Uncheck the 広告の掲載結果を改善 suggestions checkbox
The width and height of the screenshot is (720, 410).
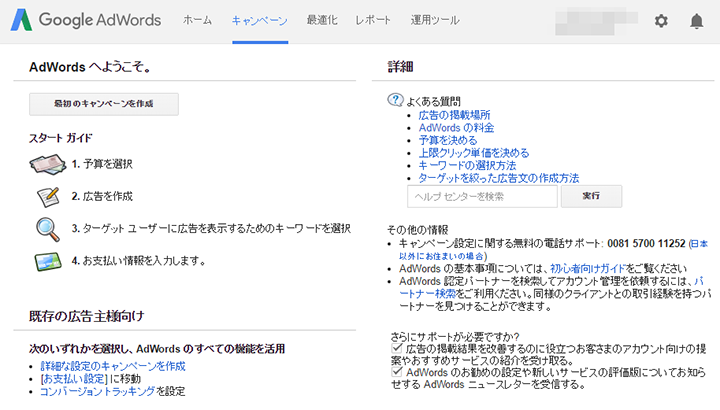397,348
